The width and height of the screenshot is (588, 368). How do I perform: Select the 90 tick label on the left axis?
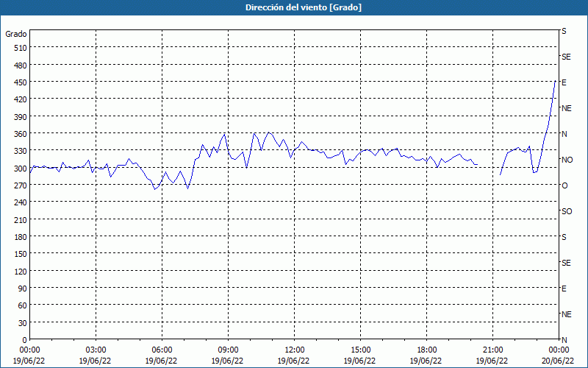pyautogui.click(x=23, y=288)
